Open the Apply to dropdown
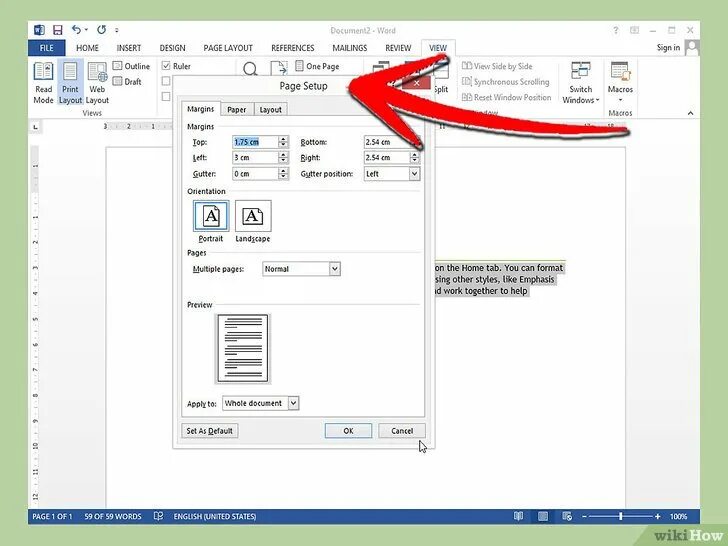Screen dimensions: 728x546 tap(293, 403)
